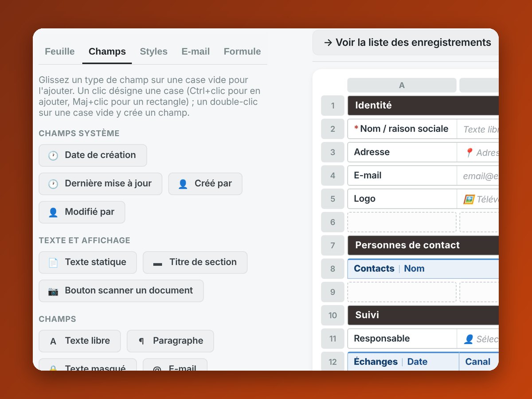
Task: Click the clock icon on Dernière mise à jour
Action: coord(53,184)
